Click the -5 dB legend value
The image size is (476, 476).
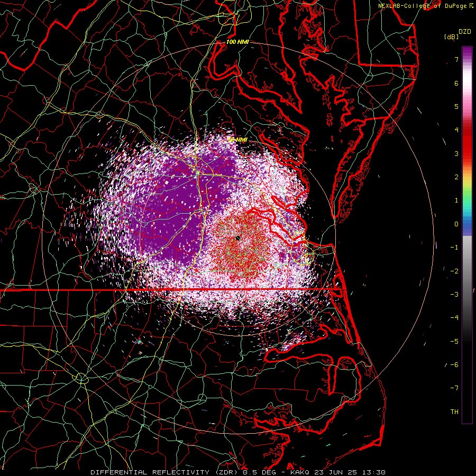(454, 342)
